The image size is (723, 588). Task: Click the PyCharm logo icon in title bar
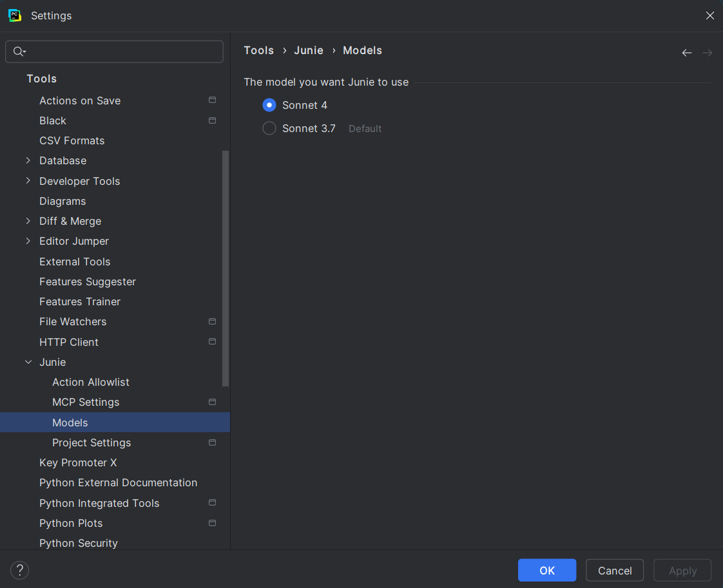click(x=15, y=15)
